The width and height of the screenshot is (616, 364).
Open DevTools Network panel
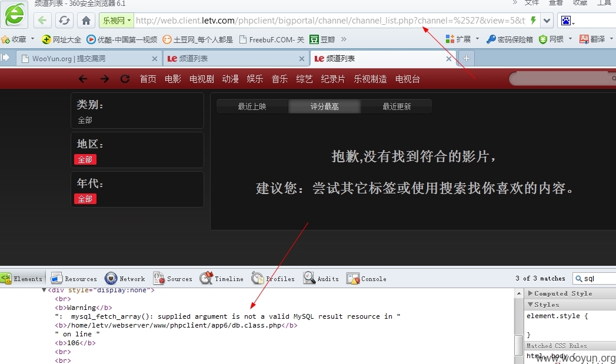tap(125, 278)
